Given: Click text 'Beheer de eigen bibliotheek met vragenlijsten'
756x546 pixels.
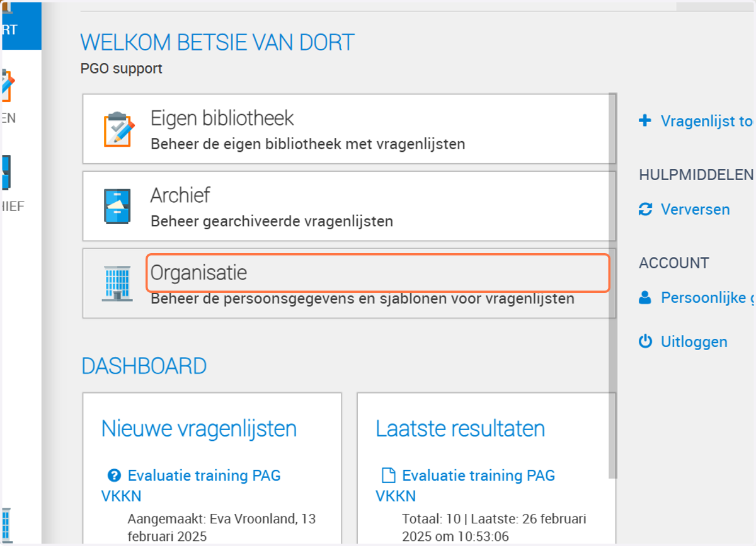Looking at the screenshot, I should [308, 144].
